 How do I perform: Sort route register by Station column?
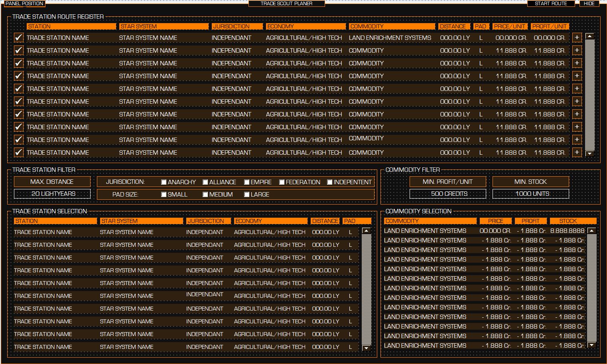coord(71,26)
